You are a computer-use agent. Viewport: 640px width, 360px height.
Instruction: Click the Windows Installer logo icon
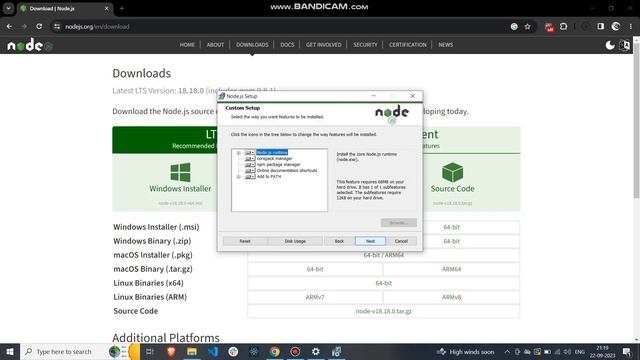[180, 172]
